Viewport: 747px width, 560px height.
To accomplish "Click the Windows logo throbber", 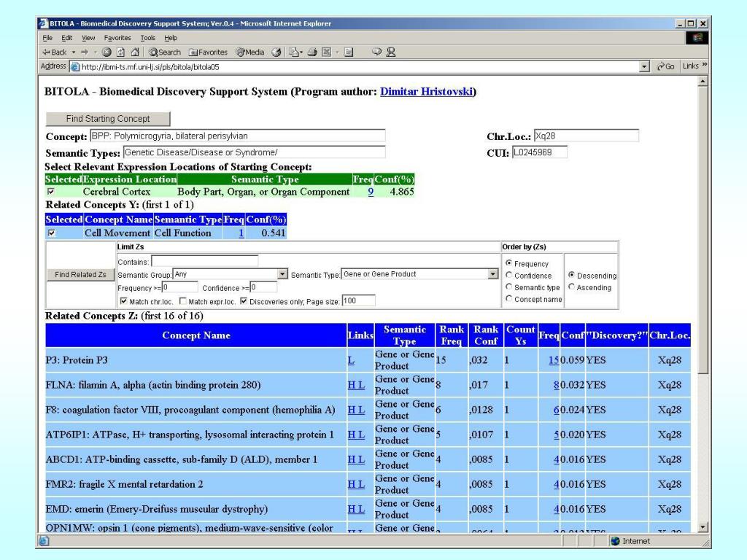I will click(x=697, y=38).
